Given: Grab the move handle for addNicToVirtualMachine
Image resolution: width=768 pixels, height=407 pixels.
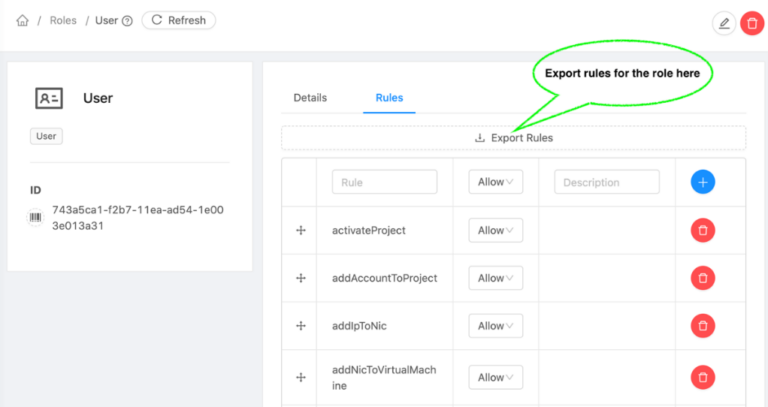Looking at the screenshot, I should coord(301,377).
